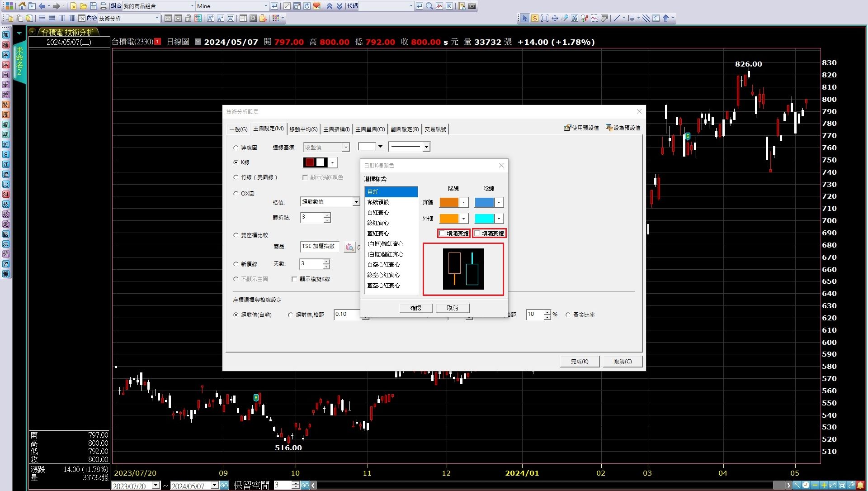Image resolution: width=868 pixels, height=491 pixels.
Task: Switch to the 副圖設定(B) tab
Action: pyautogui.click(x=405, y=129)
